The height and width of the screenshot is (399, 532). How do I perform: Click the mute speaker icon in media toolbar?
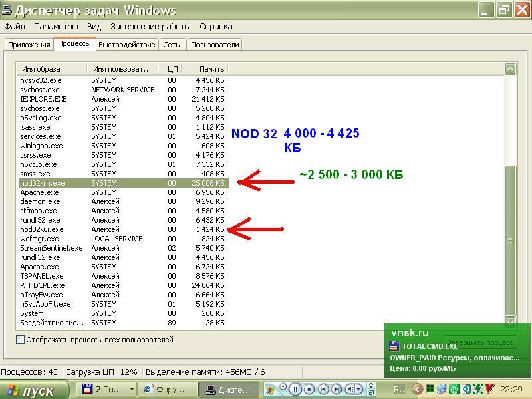click(x=351, y=389)
